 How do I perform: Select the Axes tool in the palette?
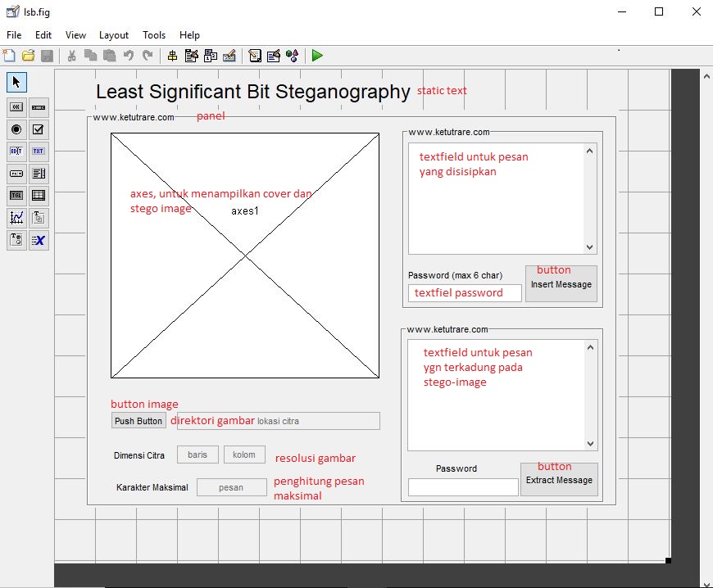pyautogui.click(x=16, y=217)
